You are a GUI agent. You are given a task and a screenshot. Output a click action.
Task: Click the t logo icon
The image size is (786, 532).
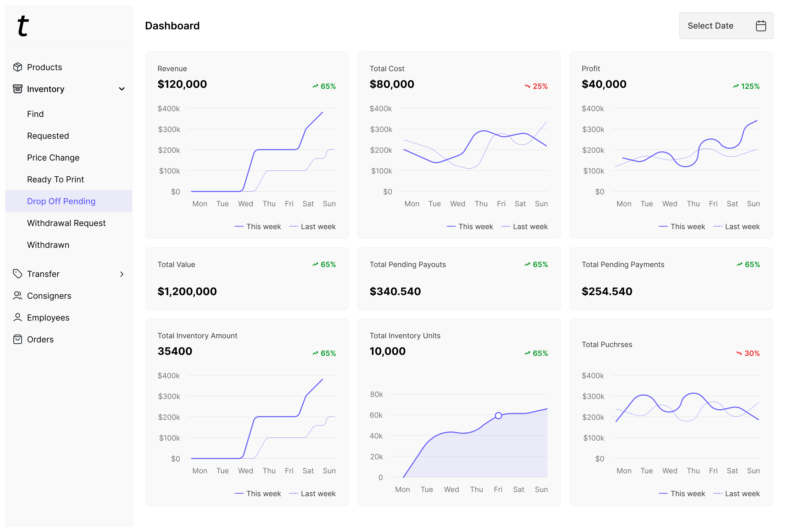pos(23,26)
